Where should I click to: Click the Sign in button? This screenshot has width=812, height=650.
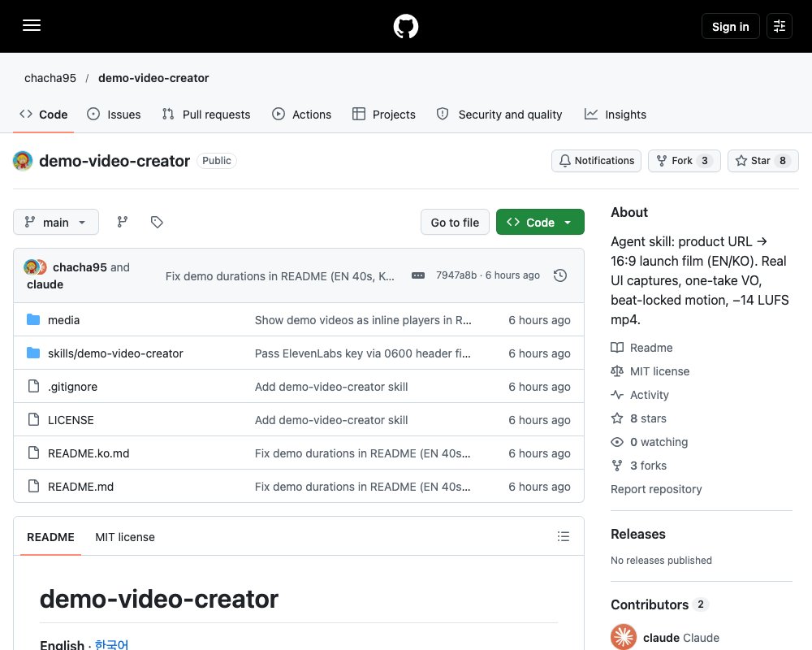pos(730,27)
